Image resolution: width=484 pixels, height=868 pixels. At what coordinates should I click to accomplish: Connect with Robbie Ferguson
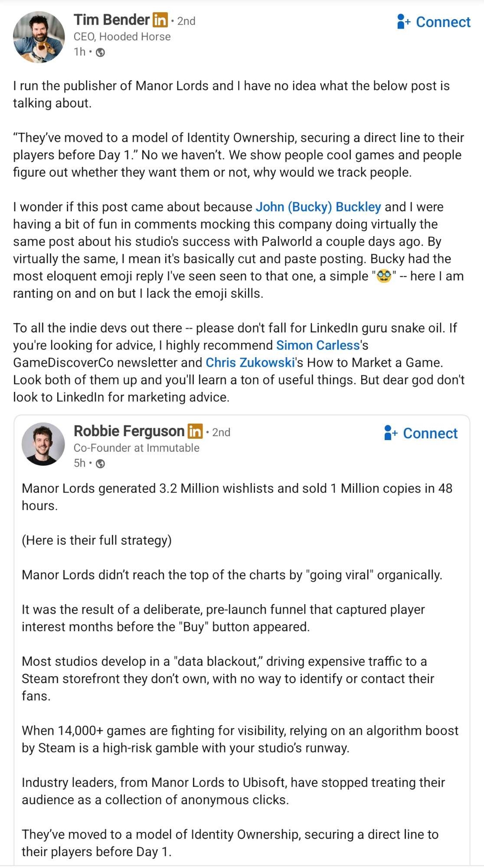coord(421,433)
